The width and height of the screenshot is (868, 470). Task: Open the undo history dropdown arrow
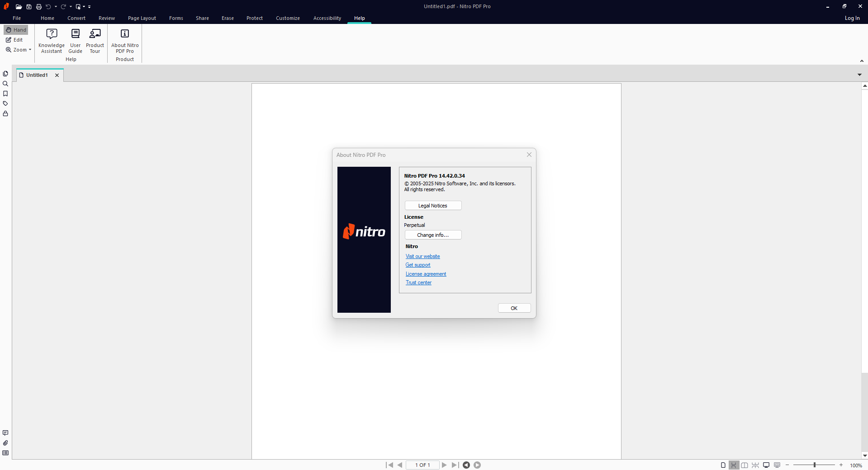tap(56, 7)
